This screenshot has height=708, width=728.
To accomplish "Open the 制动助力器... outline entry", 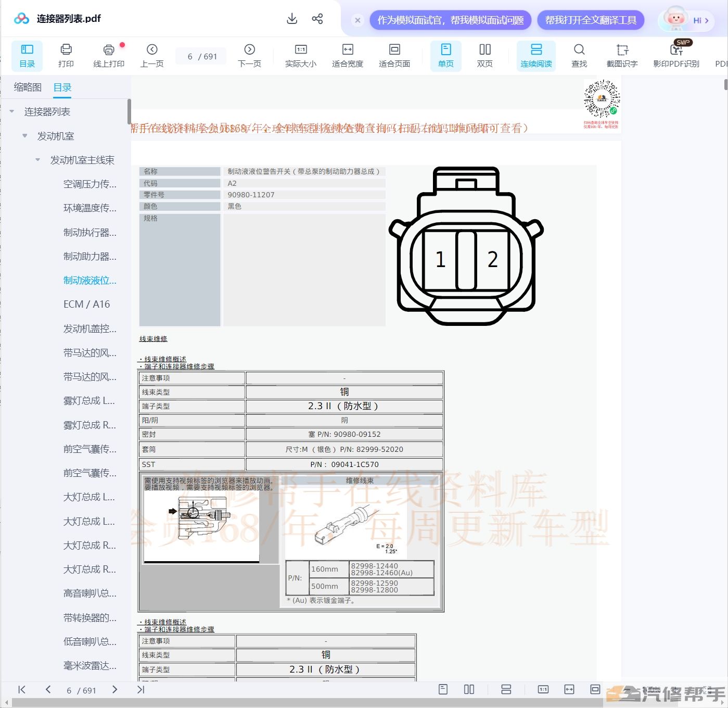I will coord(90,256).
